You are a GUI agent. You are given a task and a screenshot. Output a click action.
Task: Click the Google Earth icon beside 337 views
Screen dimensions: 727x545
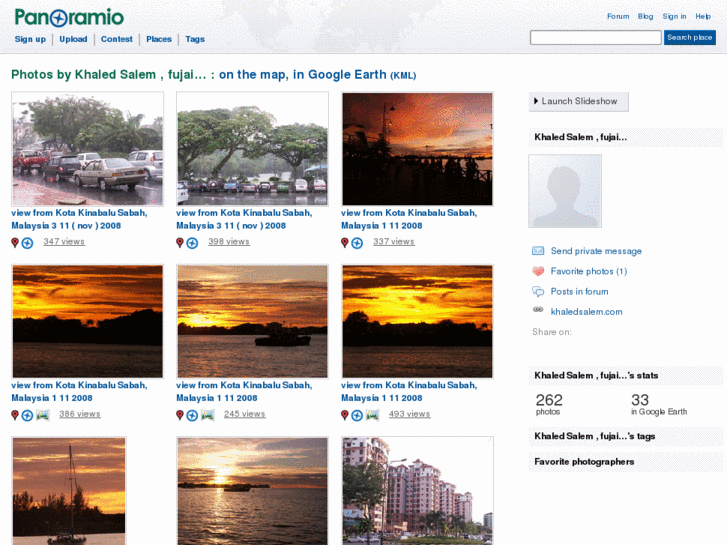(x=357, y=243)
